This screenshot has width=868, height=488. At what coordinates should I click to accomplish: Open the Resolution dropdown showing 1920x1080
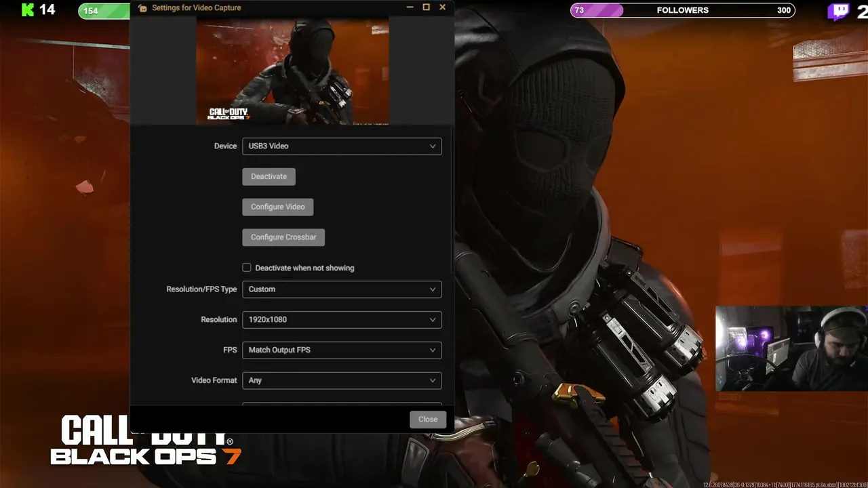click(342, 319)
